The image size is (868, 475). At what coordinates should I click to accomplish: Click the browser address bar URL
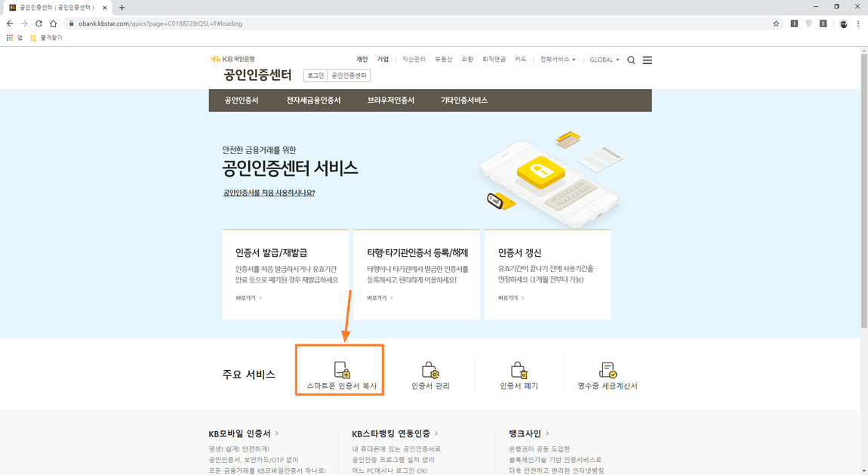pos(161,23)
